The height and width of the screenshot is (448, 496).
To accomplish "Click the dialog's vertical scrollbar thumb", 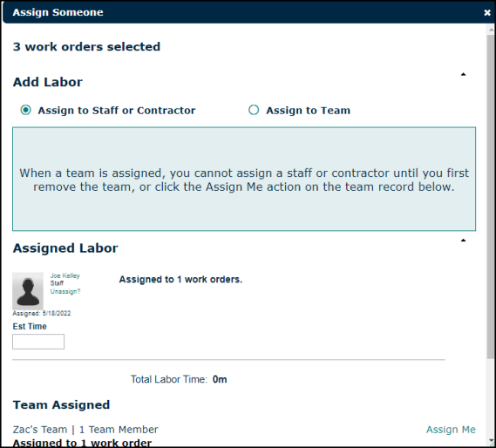I will point(491,196).
